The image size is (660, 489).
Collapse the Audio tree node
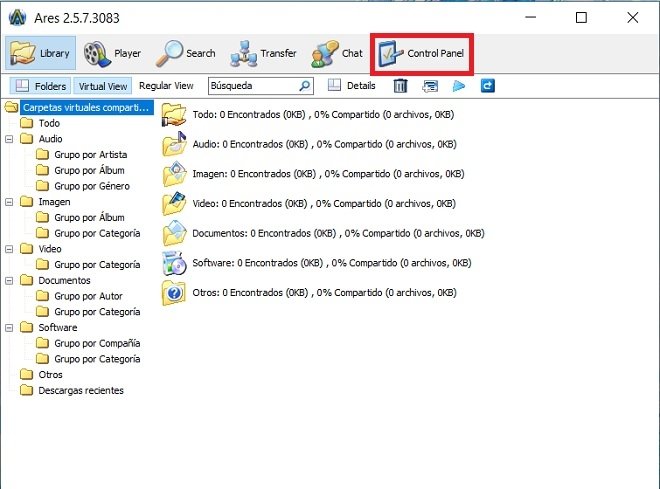pos(9,139)
